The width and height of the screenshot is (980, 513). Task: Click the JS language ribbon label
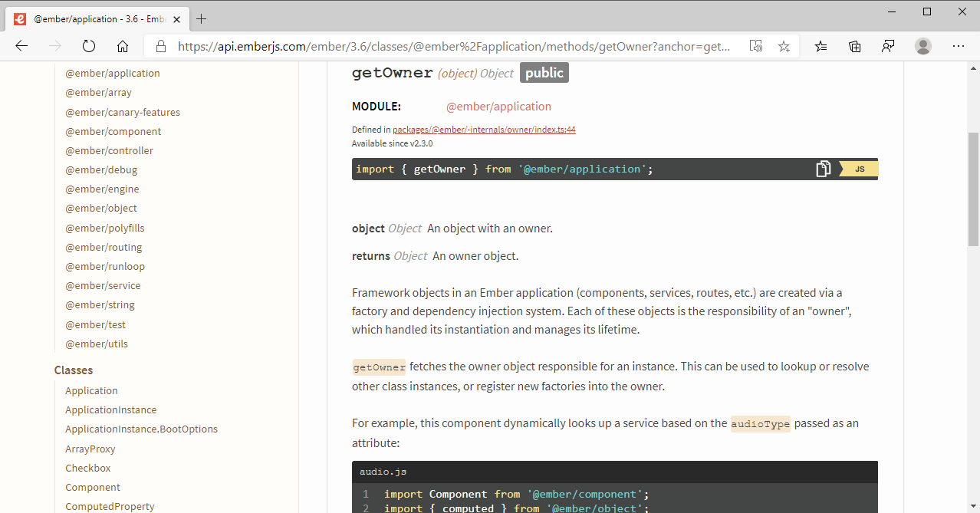point(859,169)
